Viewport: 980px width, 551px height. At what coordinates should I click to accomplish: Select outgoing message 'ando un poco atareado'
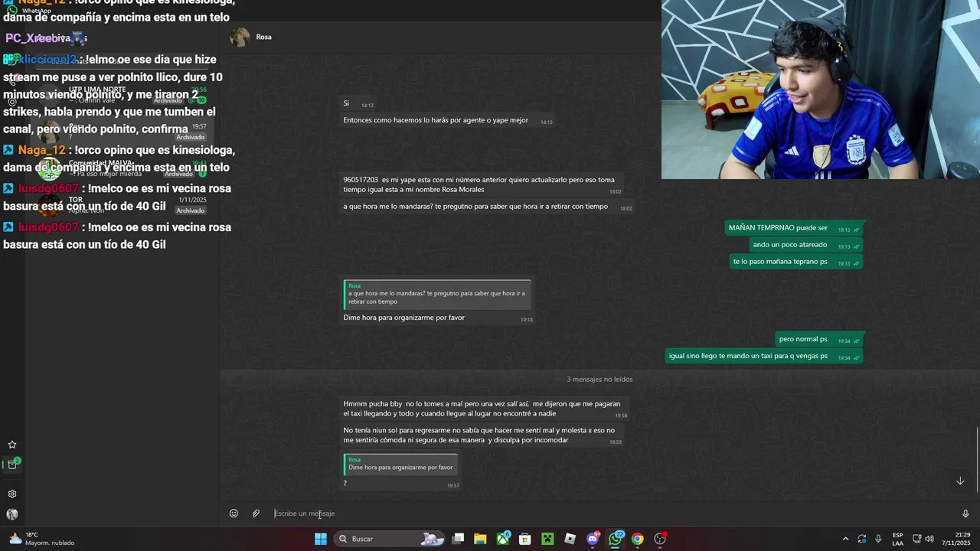[805, 245]
